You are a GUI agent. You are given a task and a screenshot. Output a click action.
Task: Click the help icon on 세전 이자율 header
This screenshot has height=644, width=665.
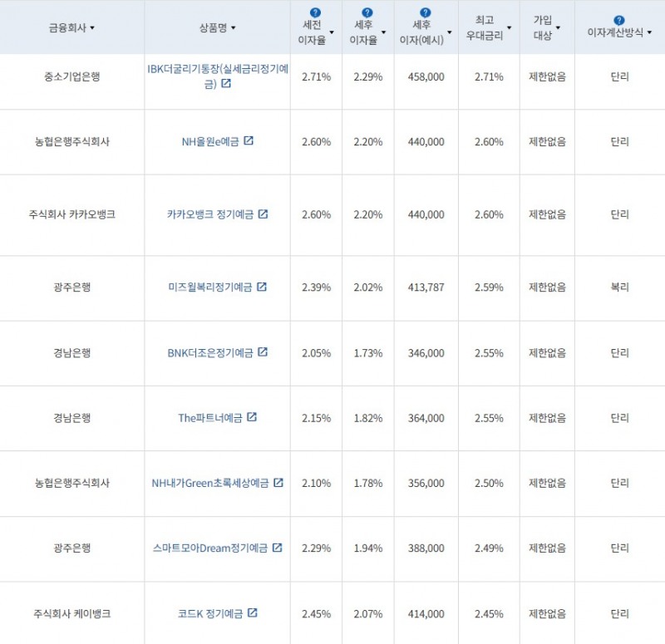313,12
